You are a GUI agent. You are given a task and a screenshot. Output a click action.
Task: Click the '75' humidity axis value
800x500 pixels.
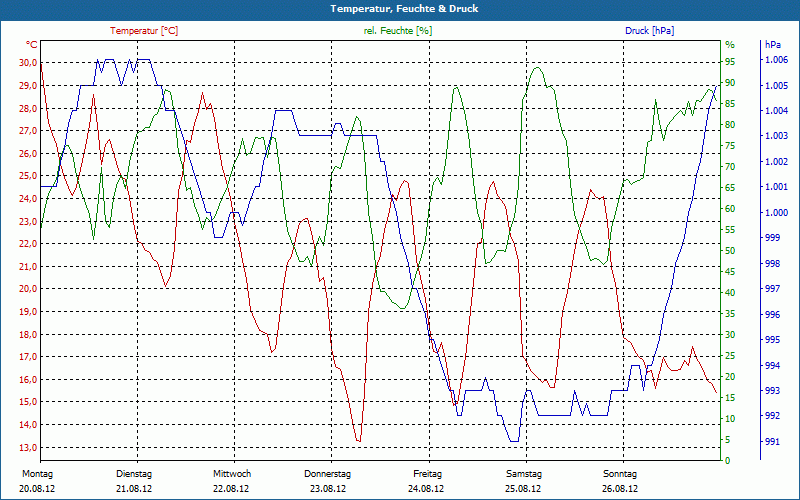tap(731, 146)
